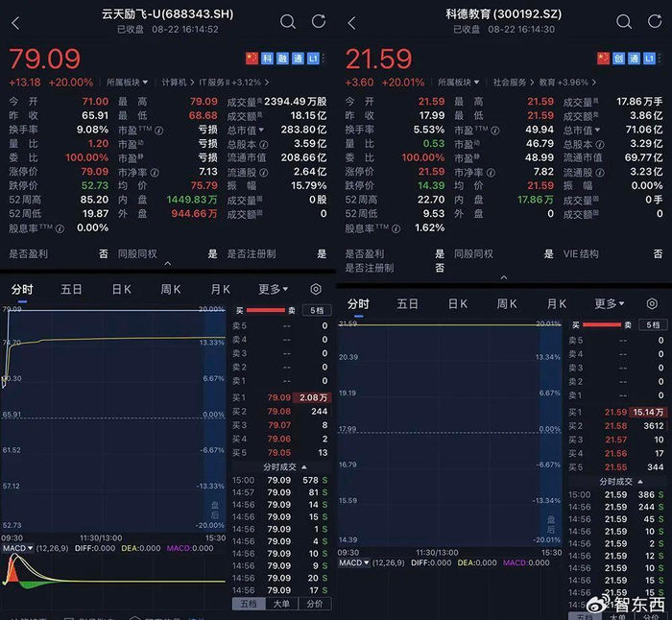Tap the 云天励飞 MACD indicator chart

coord(113,572)
